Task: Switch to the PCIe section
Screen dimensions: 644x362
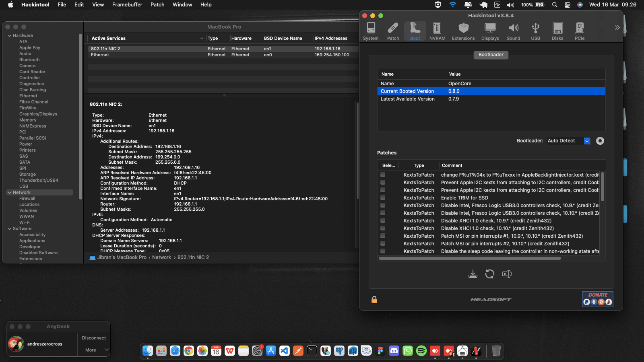Action: pos(580,30)
